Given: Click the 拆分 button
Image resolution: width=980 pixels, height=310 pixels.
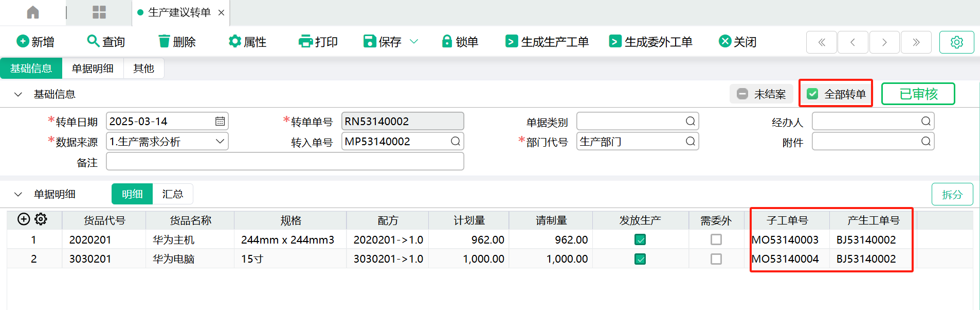Looking at the screenshot, I should pyautogui.click(x=952, y=195).
